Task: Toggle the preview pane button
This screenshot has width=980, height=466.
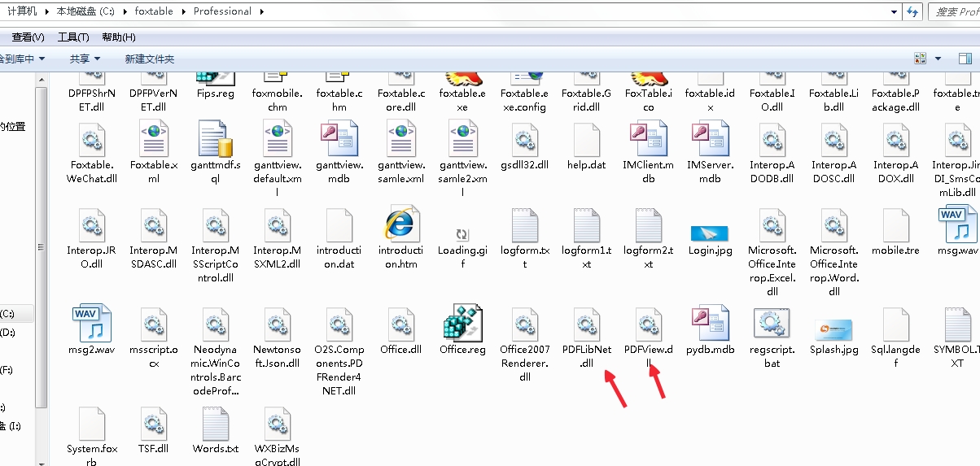Action: click(965, 59)
